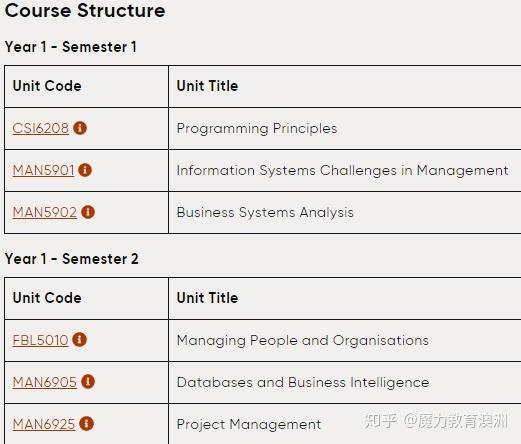Click the info icon beside CSI6208
The width and height of the screenshot is (521, 444).
80,128
